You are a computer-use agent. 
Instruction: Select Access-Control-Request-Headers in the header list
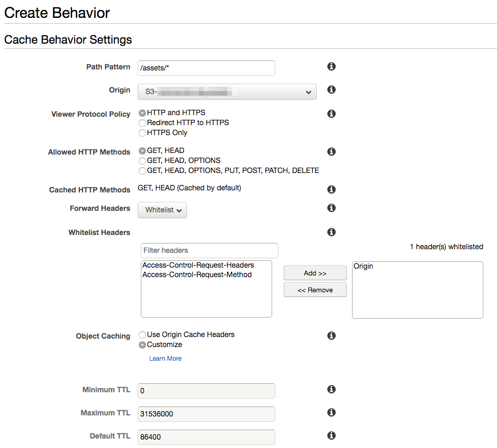pos(198,266)
